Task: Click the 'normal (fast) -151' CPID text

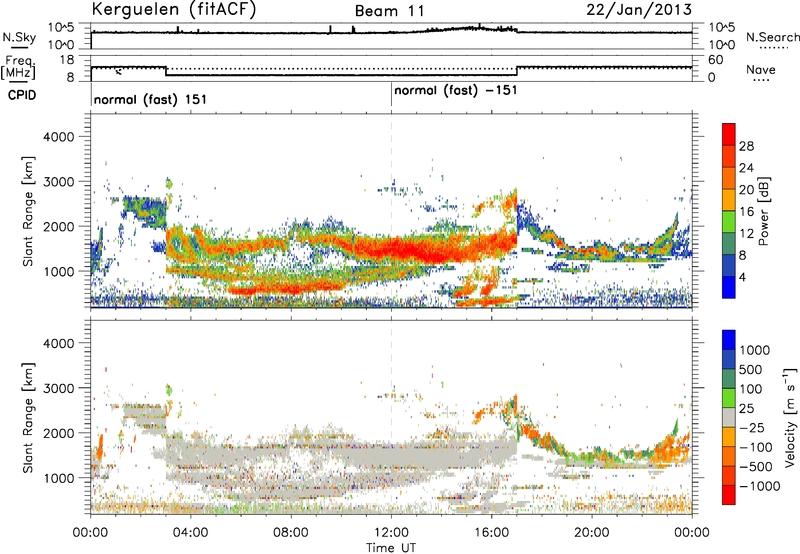Action: point(456,90)
